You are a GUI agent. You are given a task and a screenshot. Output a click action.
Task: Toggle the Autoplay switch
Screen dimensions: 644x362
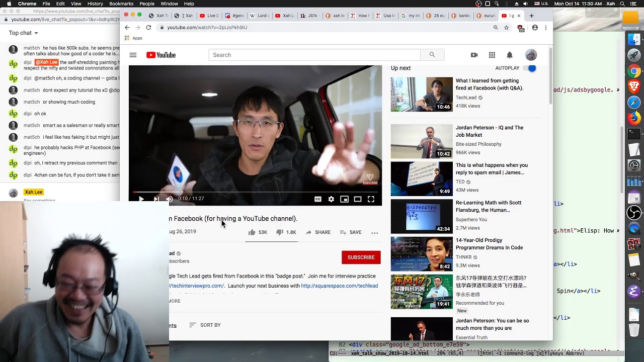[x=530, y=68]
